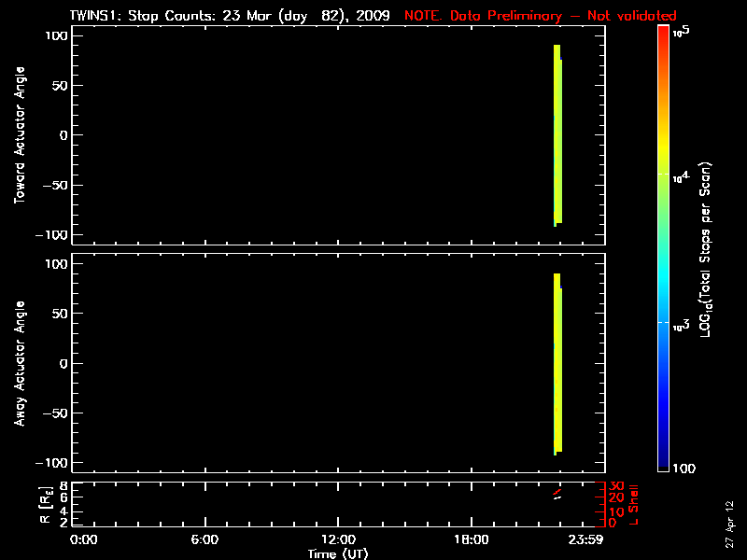Screen dimensions: 747x560
Task: Click the '50' tick of the Toward panel
Action: (x=62, y=86)
